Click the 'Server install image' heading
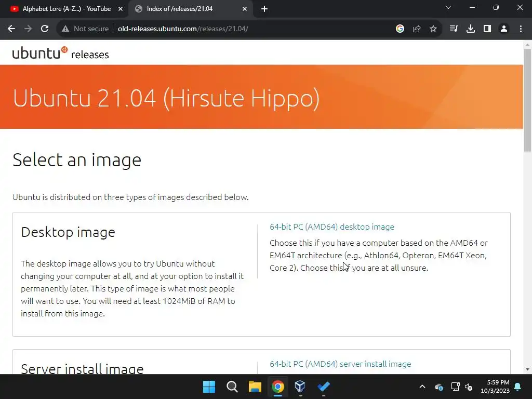Viewport: 532px width, 399px height. pos(82,368)
